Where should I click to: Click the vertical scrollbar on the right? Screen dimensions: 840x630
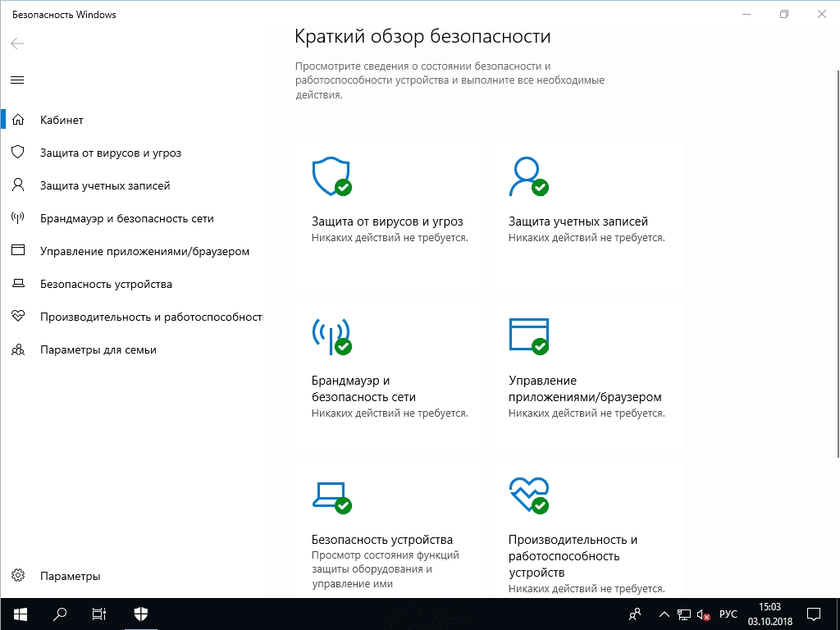coord(838,262)
